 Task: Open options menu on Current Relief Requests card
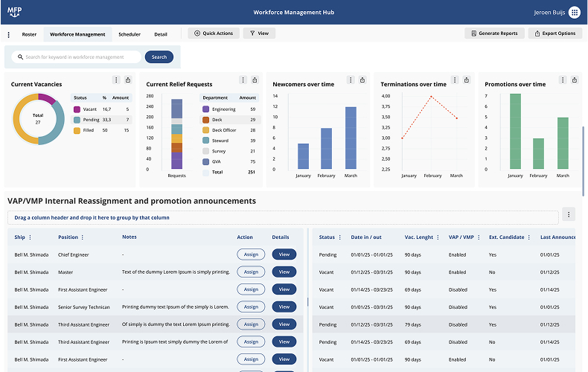243,80
